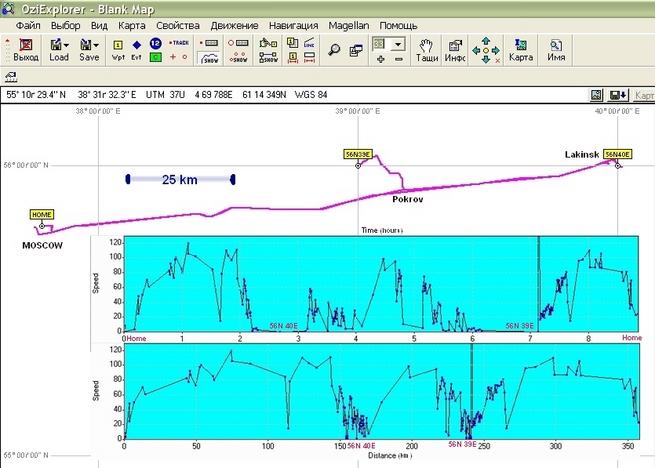Open the Навигация menu

pyautogui.click(x=294, y=25)
